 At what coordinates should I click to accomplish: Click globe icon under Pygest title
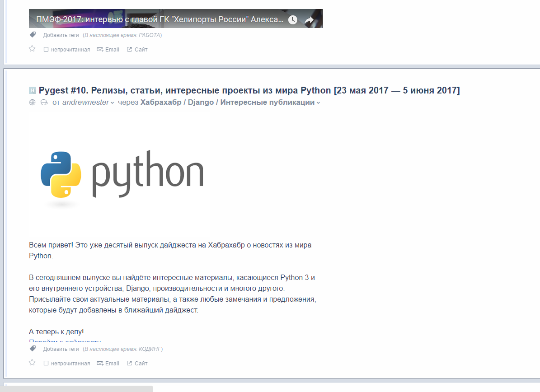pyautogui.click(x=33, y=102)
